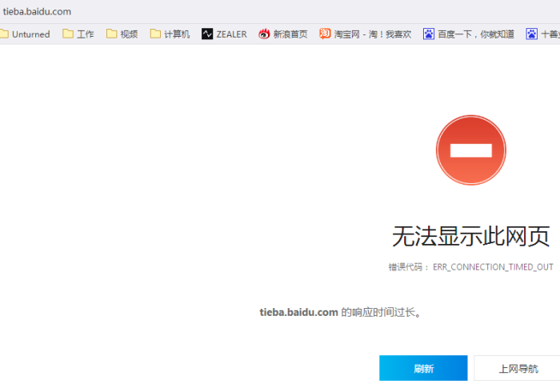This screenshot has height=392, width=560.
Task: Click the Unturned bookmark folder icon
Action: (x=3, y=34)
